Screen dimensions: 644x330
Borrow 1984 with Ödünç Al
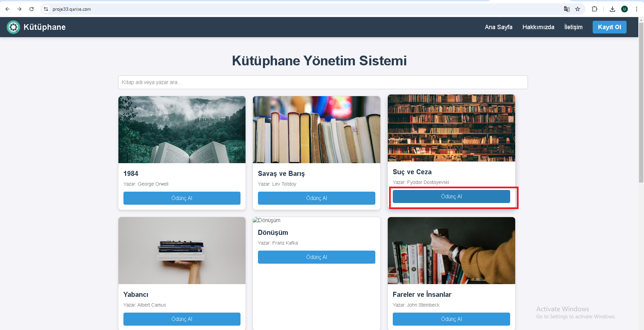point(182,198)
